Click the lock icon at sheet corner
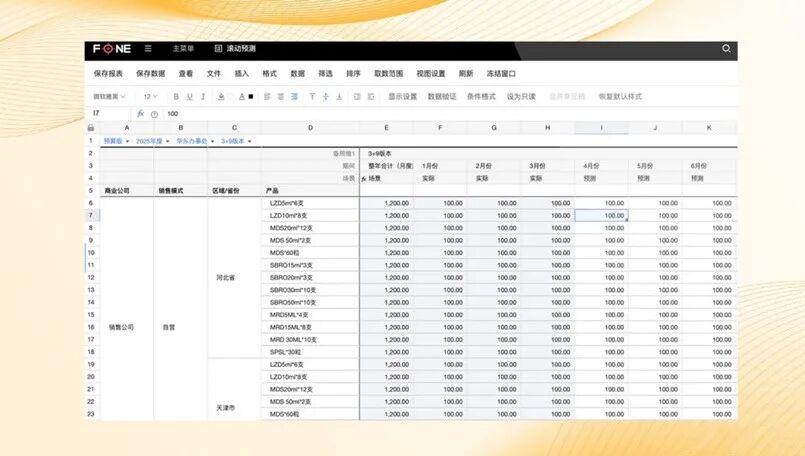Image resolution: width=805 pixels, height=456 pixels. tap(91, 128)
